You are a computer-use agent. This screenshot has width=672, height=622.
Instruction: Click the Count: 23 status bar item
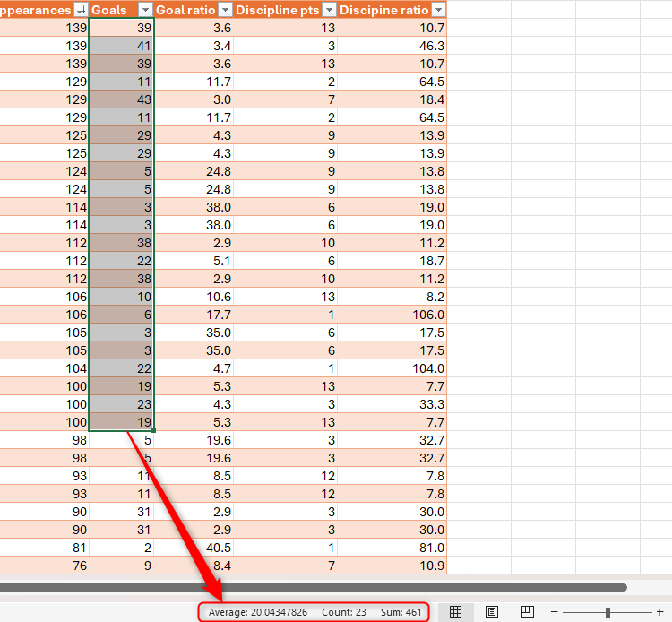[x=344, y=612]
